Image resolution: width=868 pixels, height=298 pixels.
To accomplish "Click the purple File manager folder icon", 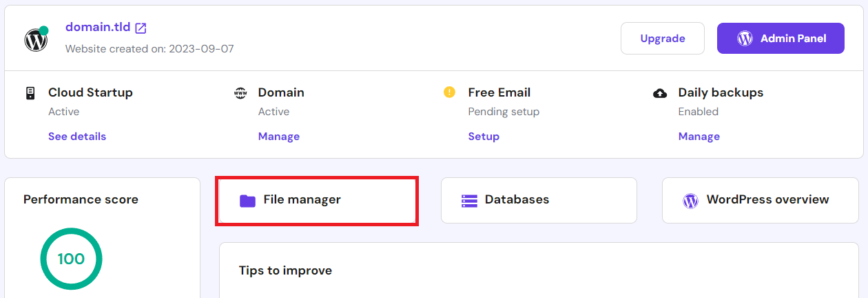I will coord(247,201).
